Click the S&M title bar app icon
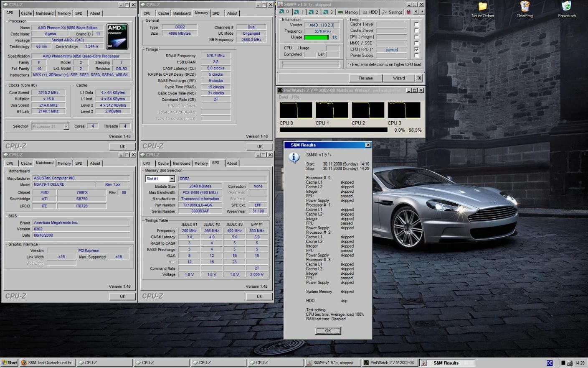Image resolution: width=588 pixels, height=368 pixels. 280,5
